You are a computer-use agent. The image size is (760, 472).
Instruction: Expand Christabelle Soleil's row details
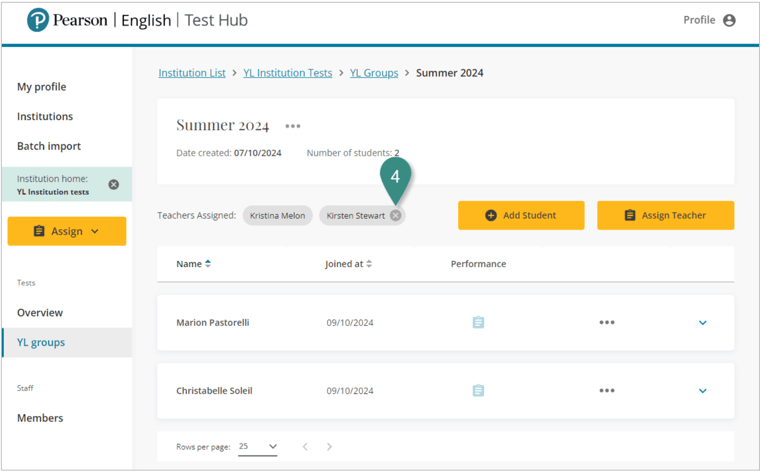702,391
